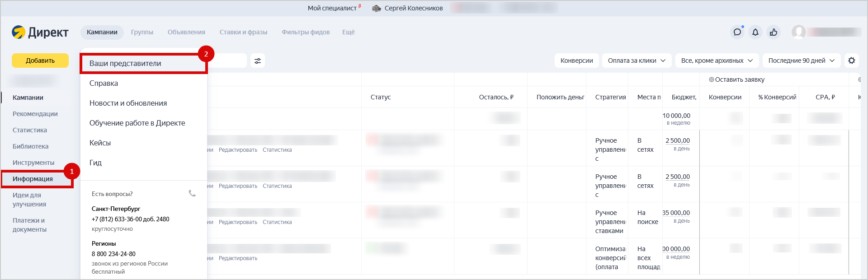Image resolution: width=868 pixels, height=280 pixels.
Task: Click the Положить деньги column header
Action: point(560,97)
